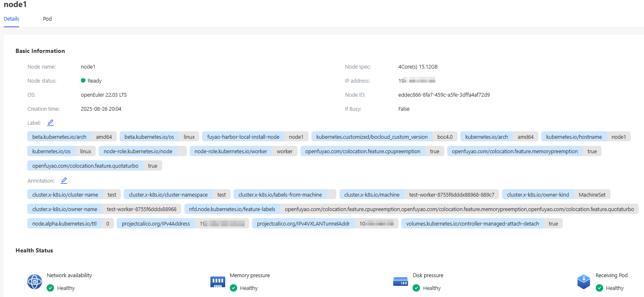Select the Details tab
Image resolution: width=644 pixels, height=297 pixels.
click(12, 19)
